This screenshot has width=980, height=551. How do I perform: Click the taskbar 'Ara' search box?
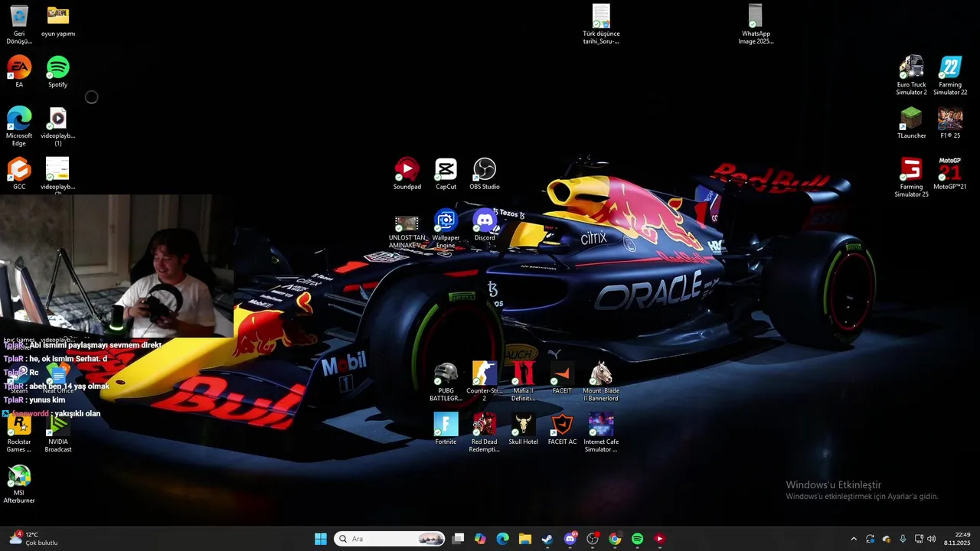(390, 539)
